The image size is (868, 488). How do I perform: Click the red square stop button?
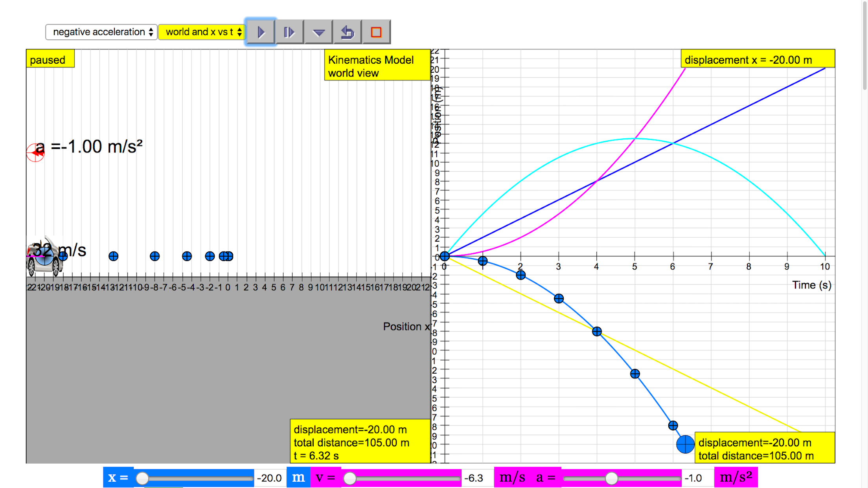pos(376,32)
